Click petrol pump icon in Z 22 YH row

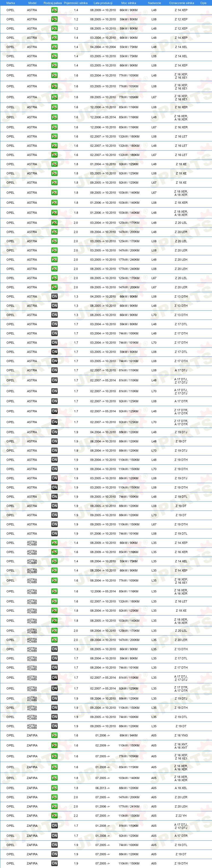54,815
